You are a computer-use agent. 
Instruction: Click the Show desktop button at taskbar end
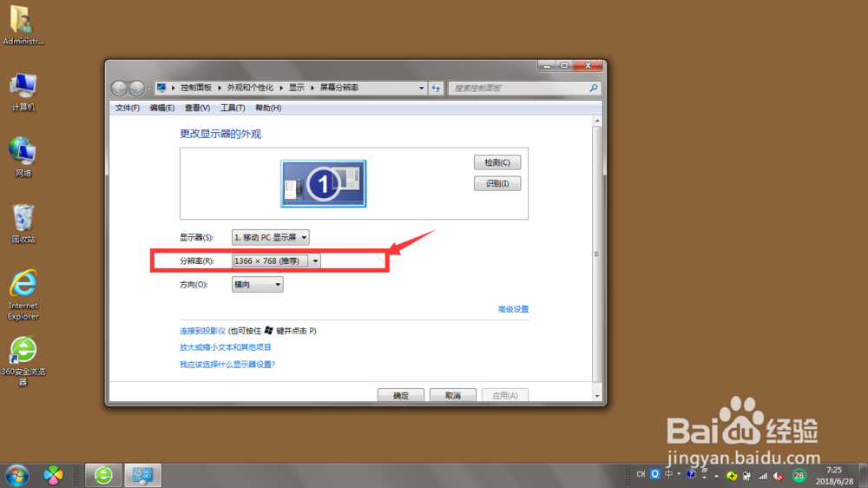coord(864,475)
